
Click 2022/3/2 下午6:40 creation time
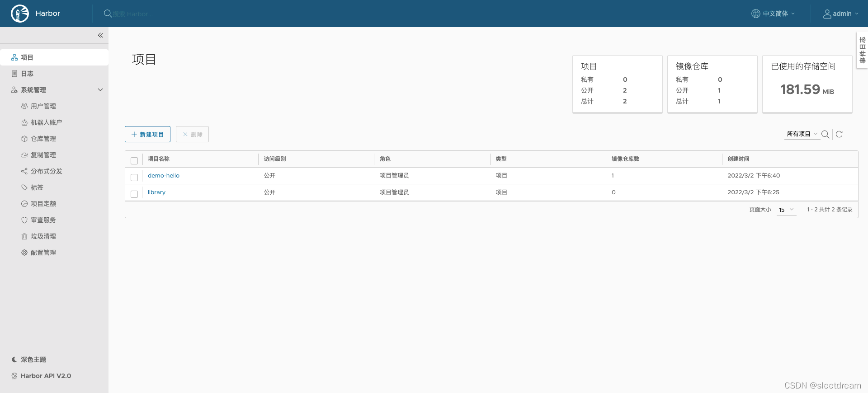(x=754, y=176)
